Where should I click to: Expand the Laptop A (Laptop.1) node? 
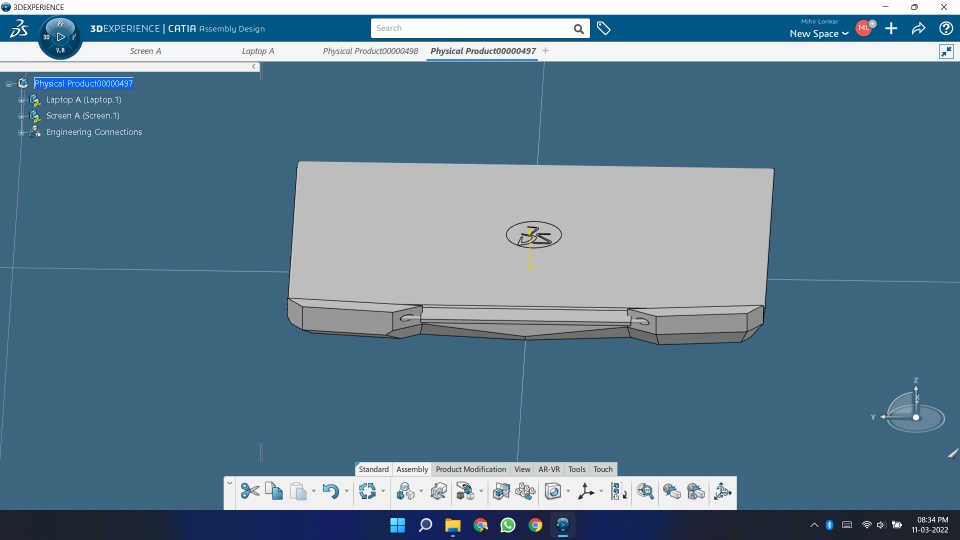coord(21,100)
